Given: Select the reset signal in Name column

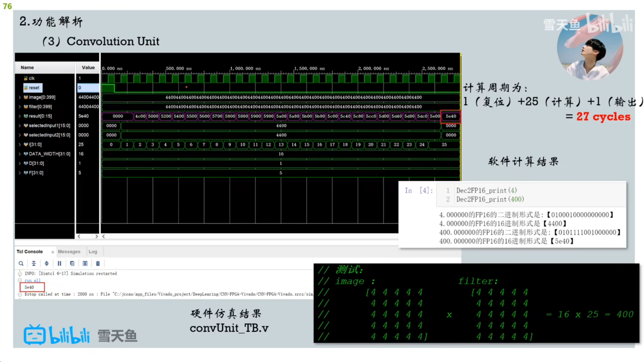Looking at the screenshot, I should coord(34,88).
